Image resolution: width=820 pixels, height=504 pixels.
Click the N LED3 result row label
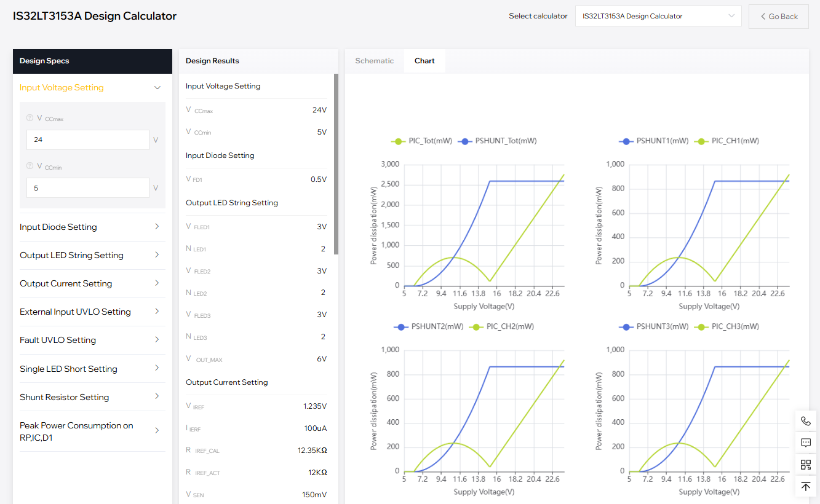tap(196, 337)
